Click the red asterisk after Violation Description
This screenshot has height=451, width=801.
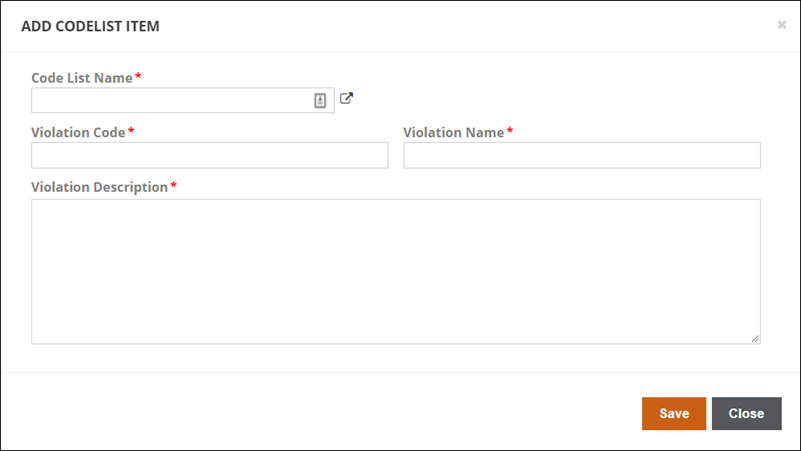174,185
